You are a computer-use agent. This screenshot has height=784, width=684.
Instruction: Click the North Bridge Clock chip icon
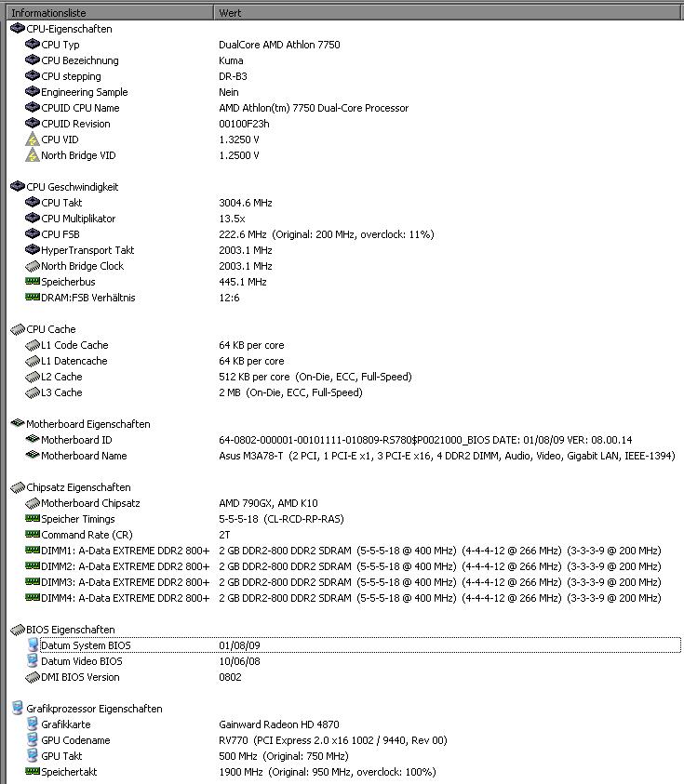pyautogui.click(x=32, y=266)
